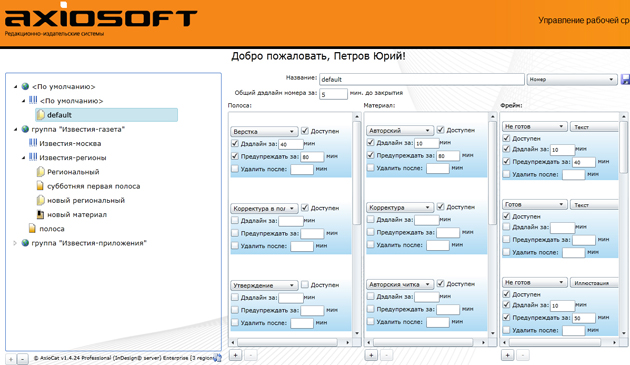Image resolution: width=630 pixels, height=365 pixels.
Task: Open the Авторския читка dropdown
Action: (x=400, y=284)
